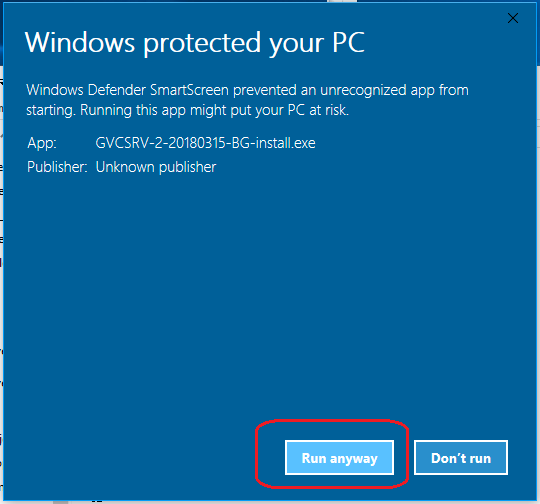Choose Don't run to block the app
Screen dimensions: 540x504
point(461,457)
